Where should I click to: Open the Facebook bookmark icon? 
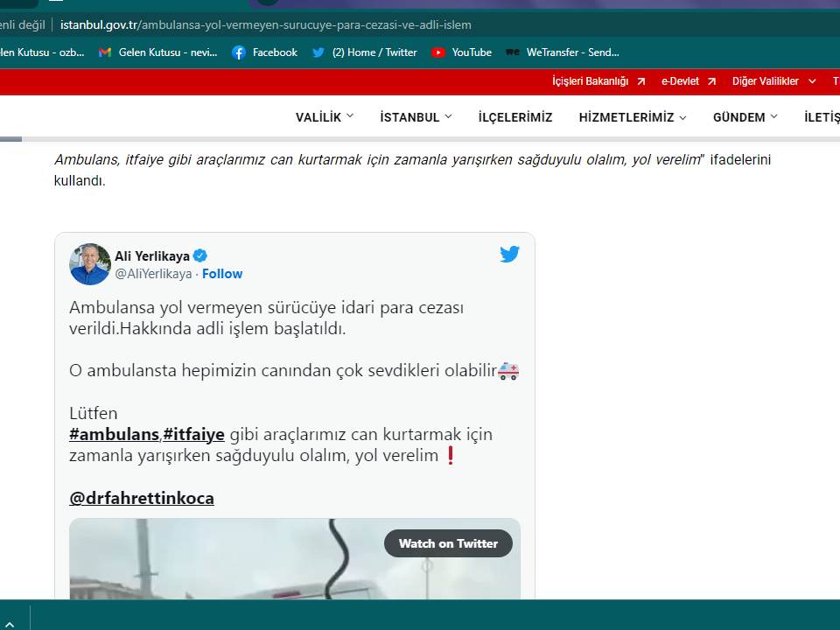coord(238,52)
